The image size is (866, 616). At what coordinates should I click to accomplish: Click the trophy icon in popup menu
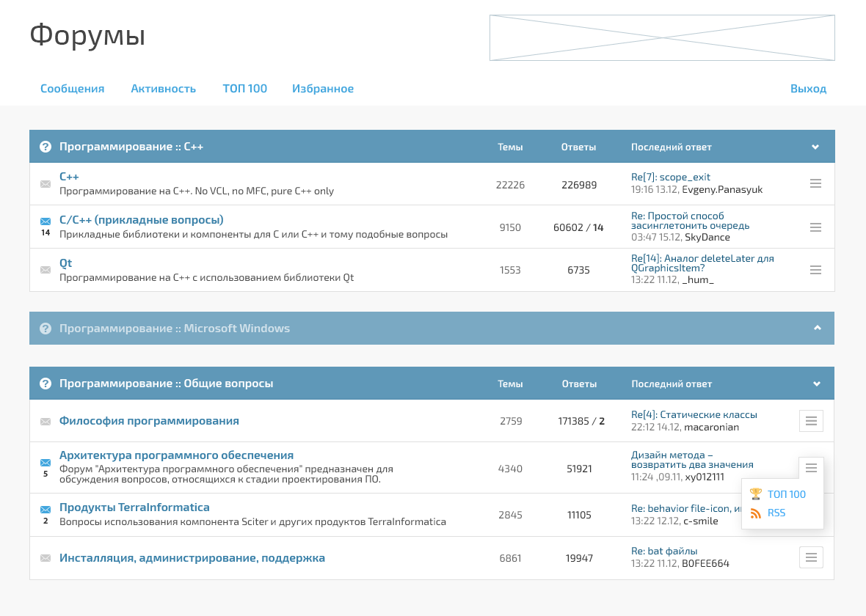[x=756, y=494]
